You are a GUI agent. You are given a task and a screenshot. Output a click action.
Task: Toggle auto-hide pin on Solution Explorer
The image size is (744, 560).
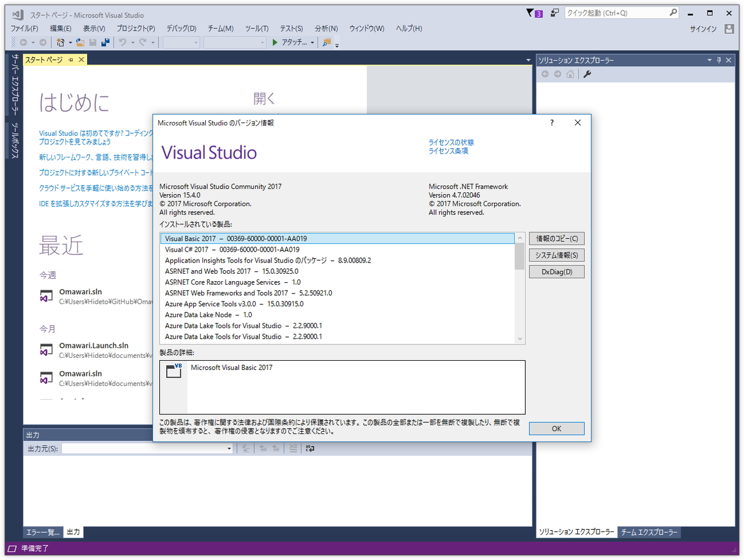[x=719, y=59]
